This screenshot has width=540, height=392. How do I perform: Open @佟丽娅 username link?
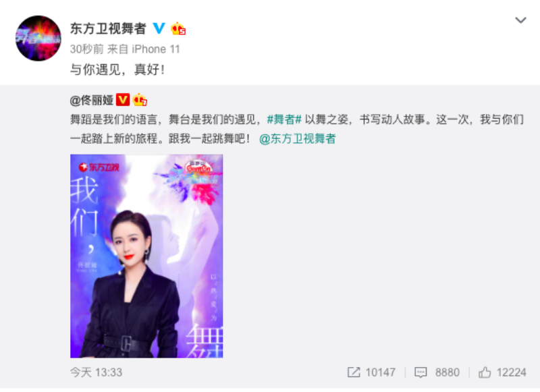[92, 100]
